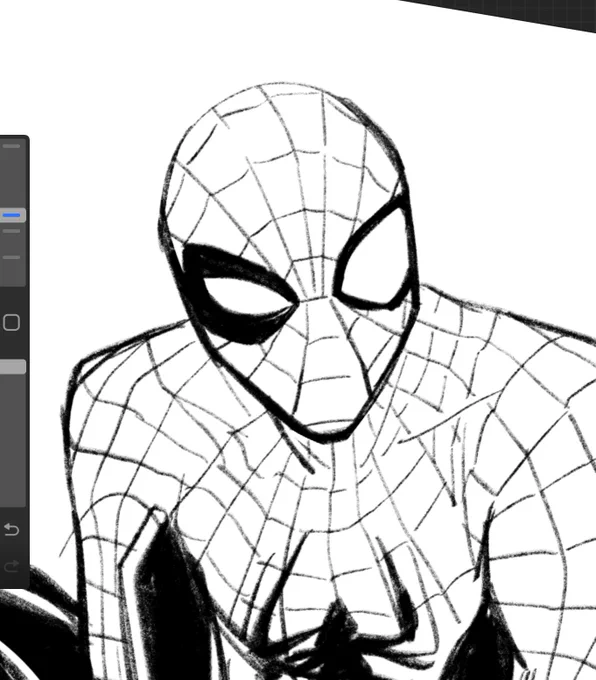Click the canvas on Spider-Man's left white eye lens
Image resolution: width=596 pixels, height=680 pixels.
point(244,296)
